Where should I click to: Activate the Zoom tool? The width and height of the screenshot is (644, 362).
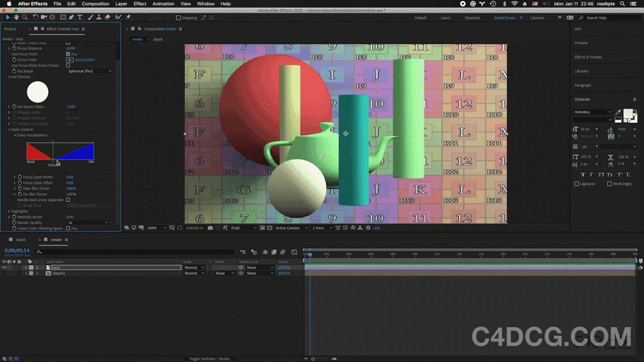coord(24,17)
